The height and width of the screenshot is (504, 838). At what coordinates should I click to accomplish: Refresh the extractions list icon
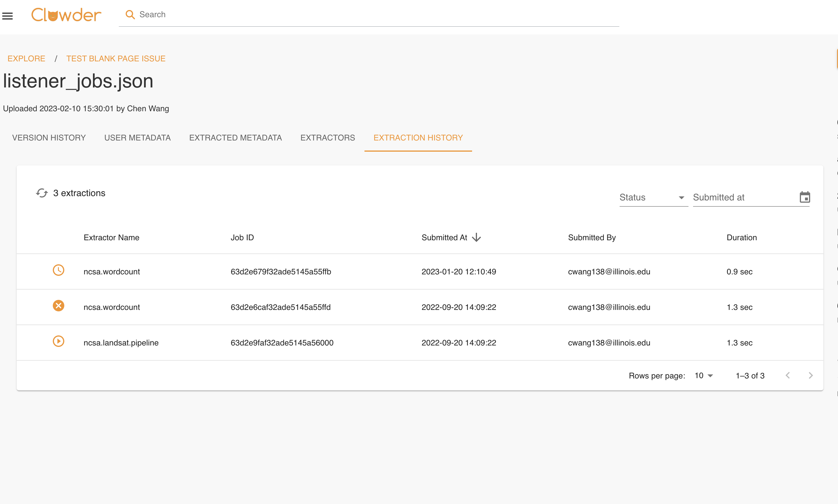(x=42, y=193)
